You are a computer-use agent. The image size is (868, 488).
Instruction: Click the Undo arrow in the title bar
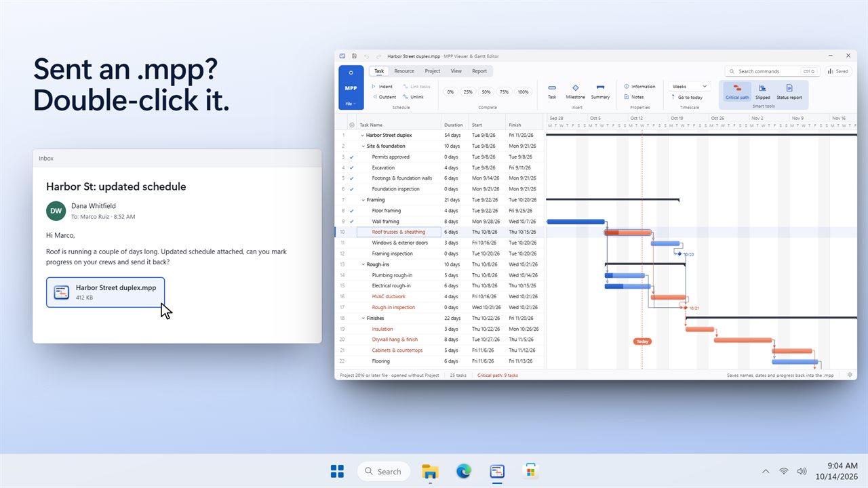coord(367,56)
